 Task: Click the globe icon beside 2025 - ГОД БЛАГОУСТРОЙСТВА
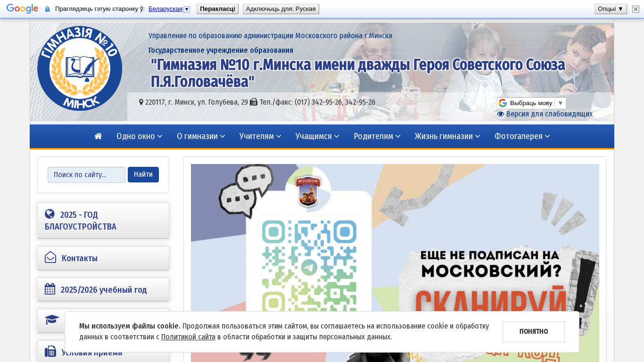[50, 214]
